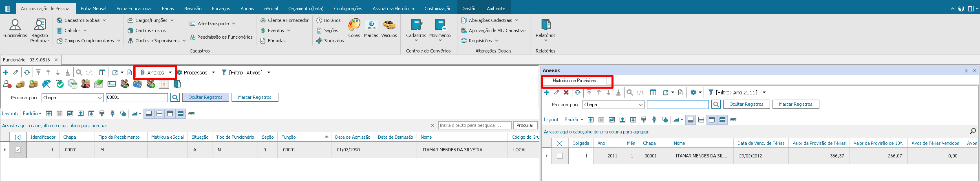The image size is (980, 181).
Task: Refresh the Funcionário list
Action: [27, 72]
